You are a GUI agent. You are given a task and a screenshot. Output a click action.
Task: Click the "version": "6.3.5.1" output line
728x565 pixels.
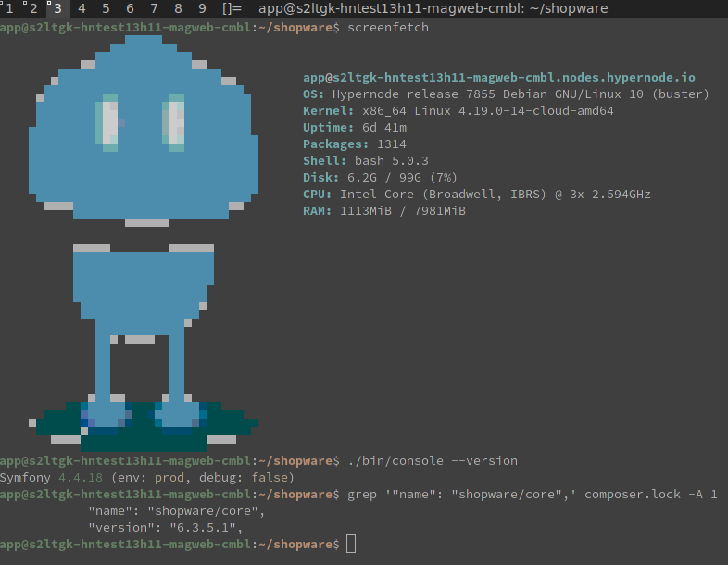166,528
